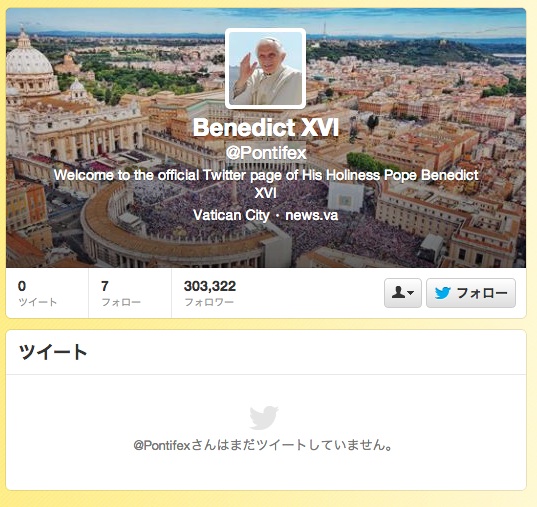The width and height of the screenshot is (537, 507).
Task: View the 303,322 フォロワー followers list
Action: 210,293
